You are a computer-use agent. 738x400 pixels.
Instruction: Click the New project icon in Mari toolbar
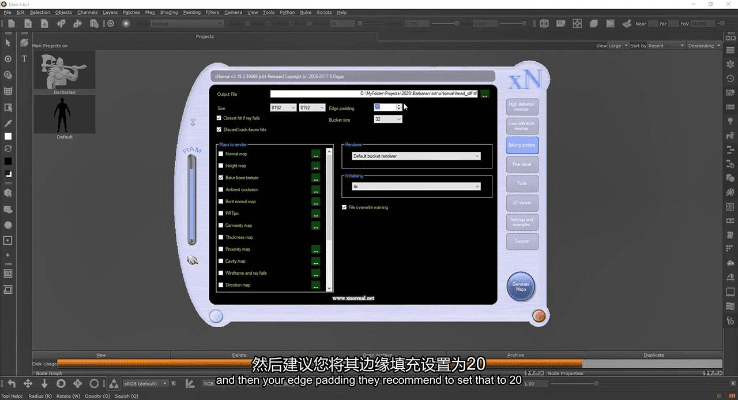pyautogui.click(x=11, y=24)
